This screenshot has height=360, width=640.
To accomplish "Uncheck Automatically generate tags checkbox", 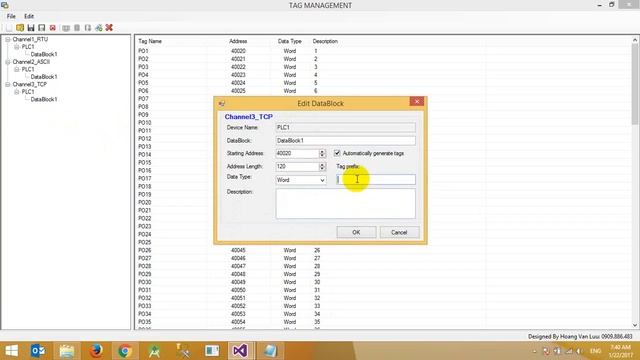I will [x=337, y=153].
